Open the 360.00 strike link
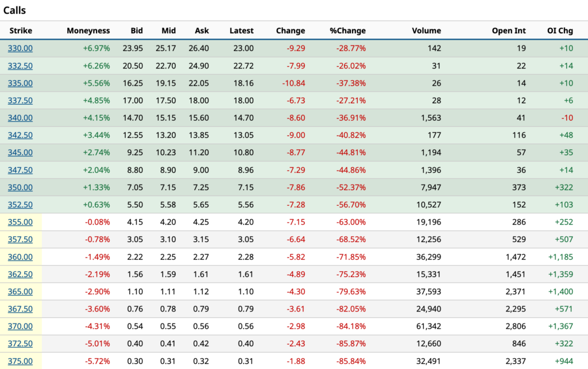588x369 pixels. 20,257
